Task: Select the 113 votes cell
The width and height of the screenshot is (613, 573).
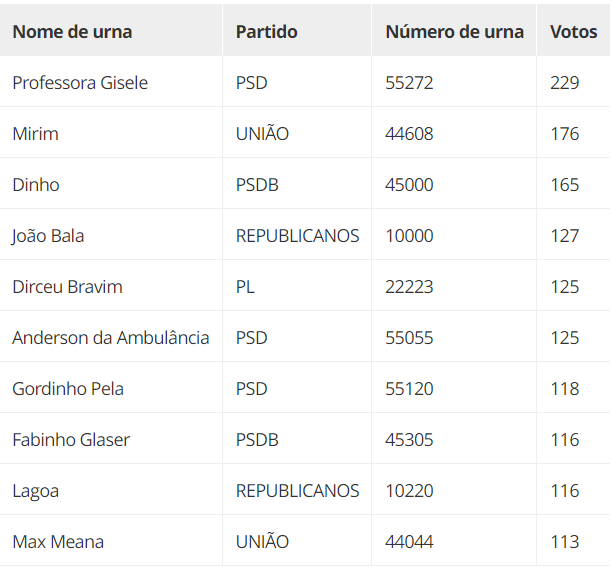Action: (x=564, y=542)
